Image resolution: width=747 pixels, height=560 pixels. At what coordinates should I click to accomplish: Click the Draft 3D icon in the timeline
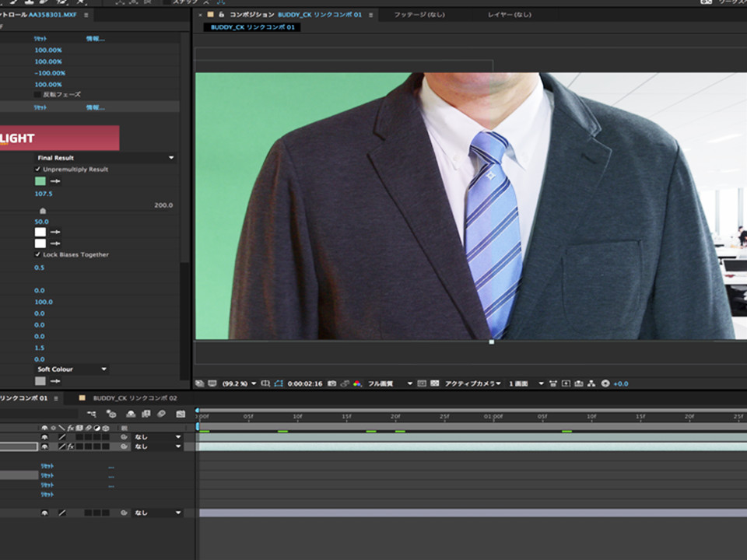(x=111, y=414)
